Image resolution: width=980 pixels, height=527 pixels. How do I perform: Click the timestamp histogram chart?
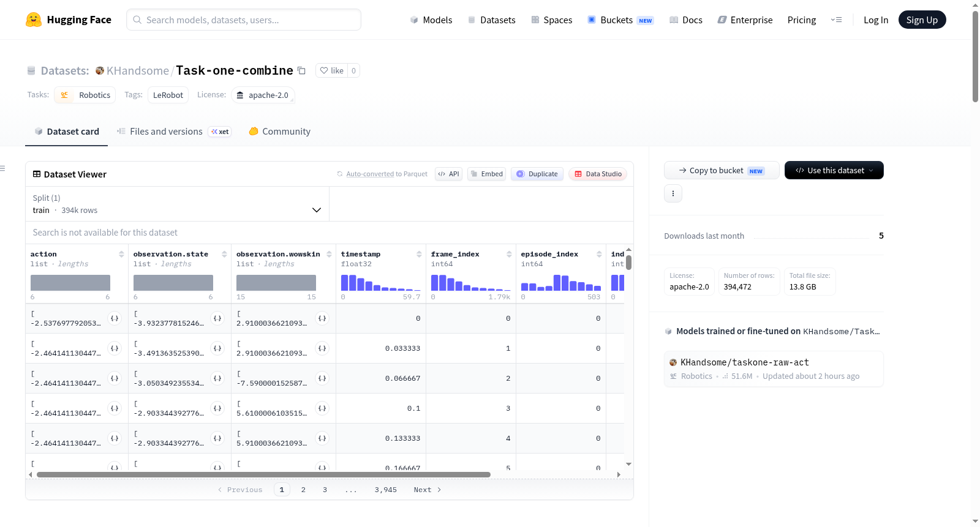click(381, 282)
